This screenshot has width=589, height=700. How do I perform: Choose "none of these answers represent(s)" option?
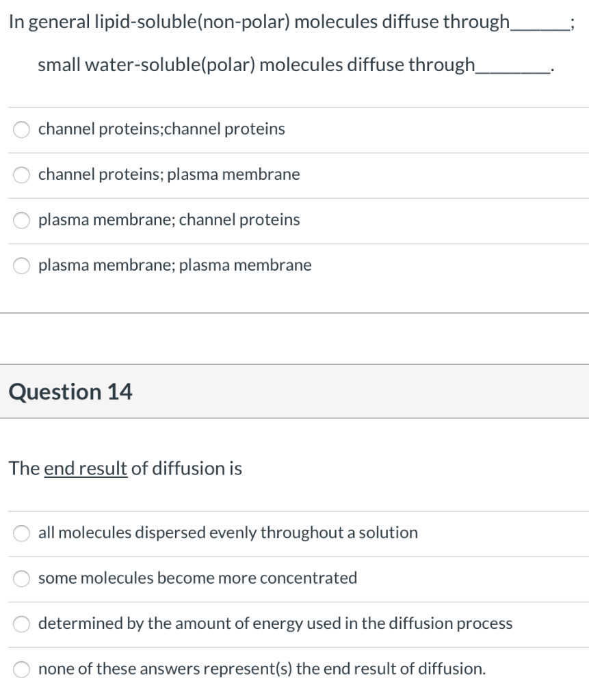(x=262, y=668)
